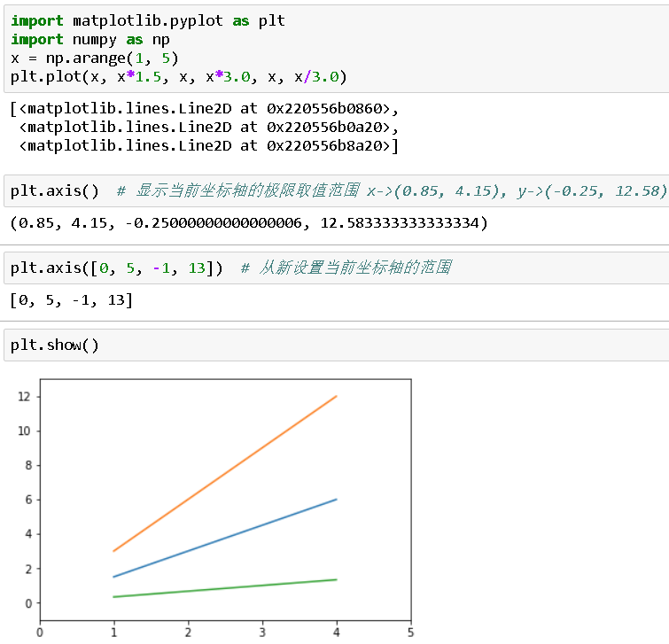Click the plt.show() code cell
This screenshot has width=669, height=644.
click(336, 345)
